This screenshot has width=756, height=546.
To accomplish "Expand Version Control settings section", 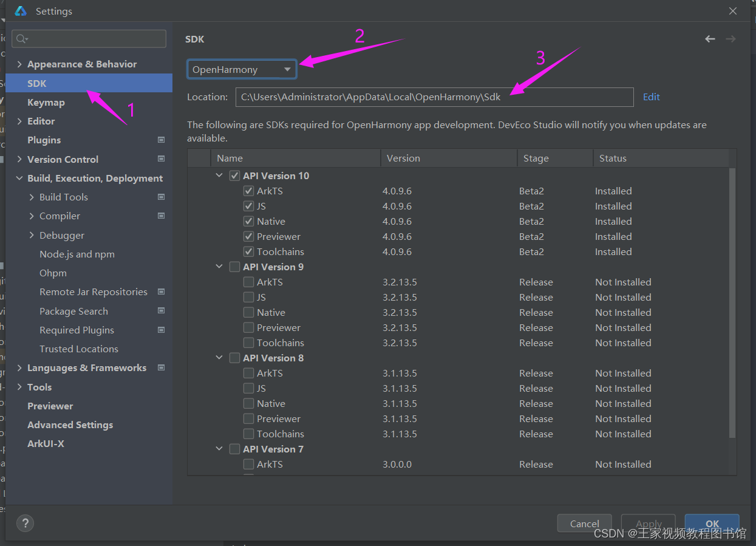I will coord(19,159).
